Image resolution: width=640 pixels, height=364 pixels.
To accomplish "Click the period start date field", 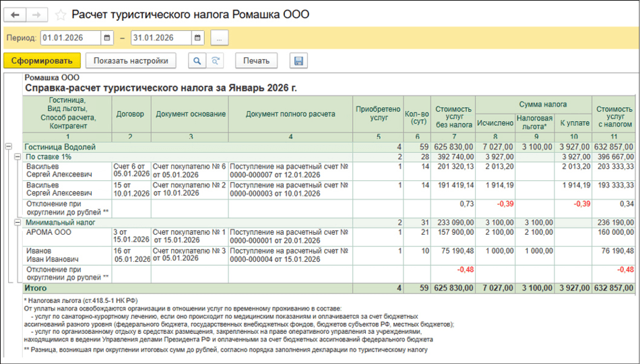I will 69,38.
